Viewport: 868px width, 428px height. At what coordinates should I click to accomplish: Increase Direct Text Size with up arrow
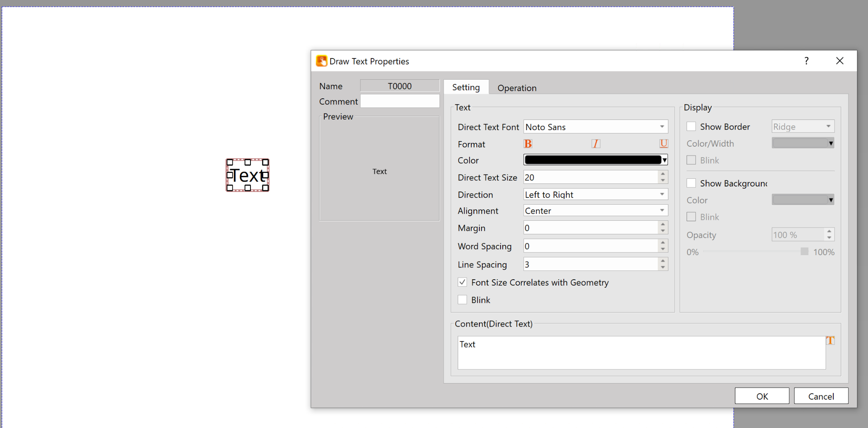click(663, 174)
